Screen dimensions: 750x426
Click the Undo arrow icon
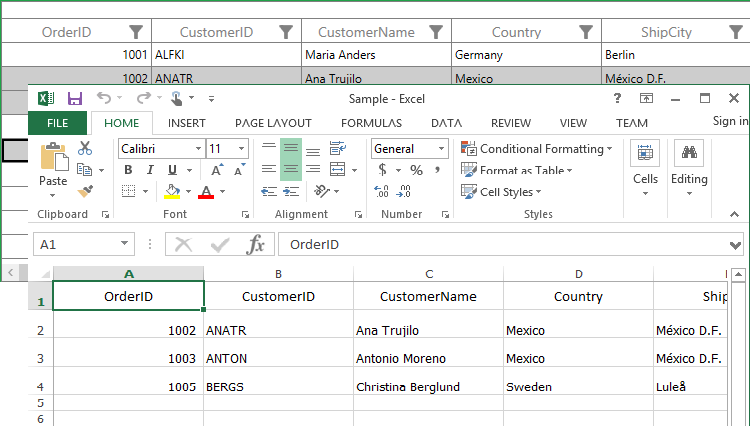coord(104,98)
